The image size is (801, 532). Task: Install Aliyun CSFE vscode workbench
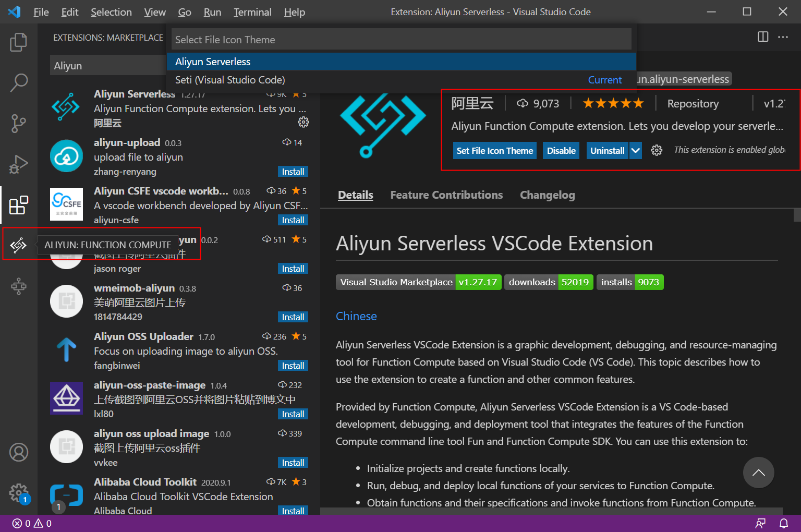[x=293, y=220]
